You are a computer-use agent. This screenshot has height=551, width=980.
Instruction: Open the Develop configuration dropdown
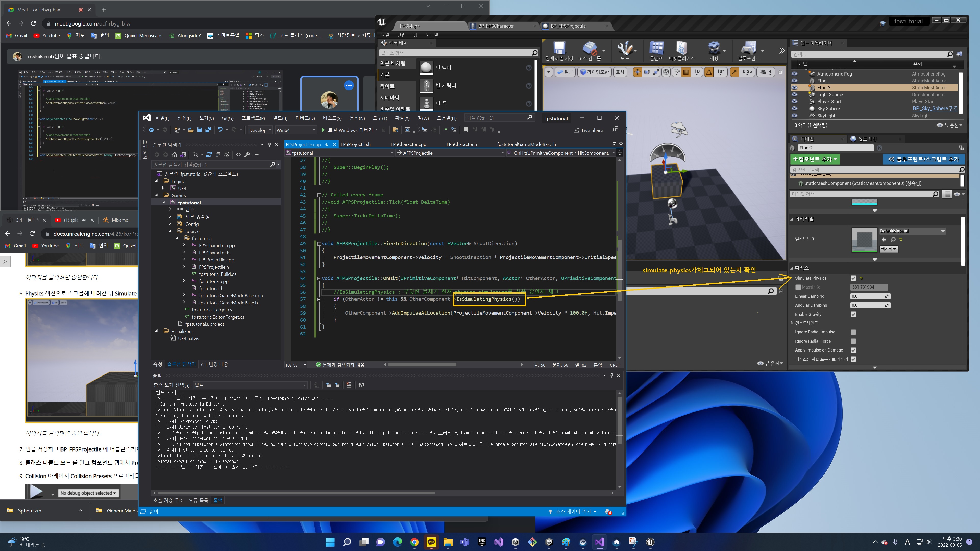[260, 130]
